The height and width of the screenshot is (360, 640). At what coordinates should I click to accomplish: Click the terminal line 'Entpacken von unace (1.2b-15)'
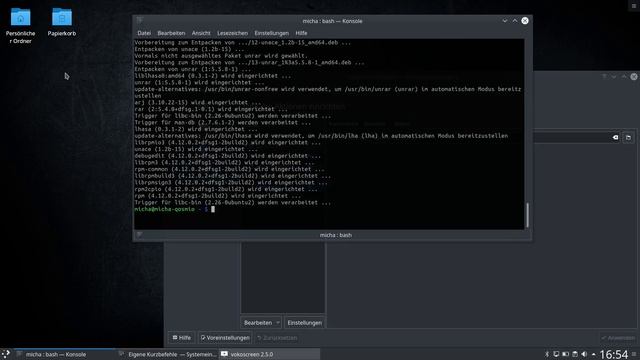click(189, 49)
